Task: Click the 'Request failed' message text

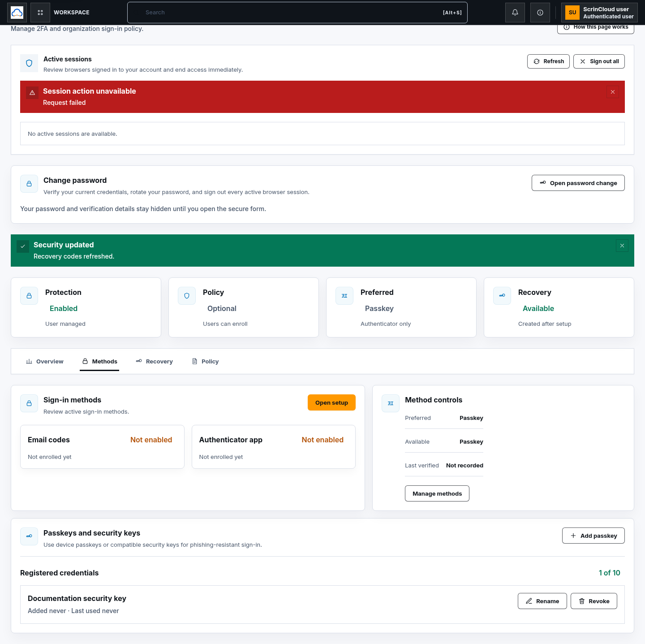Action: tap(64, 103)
